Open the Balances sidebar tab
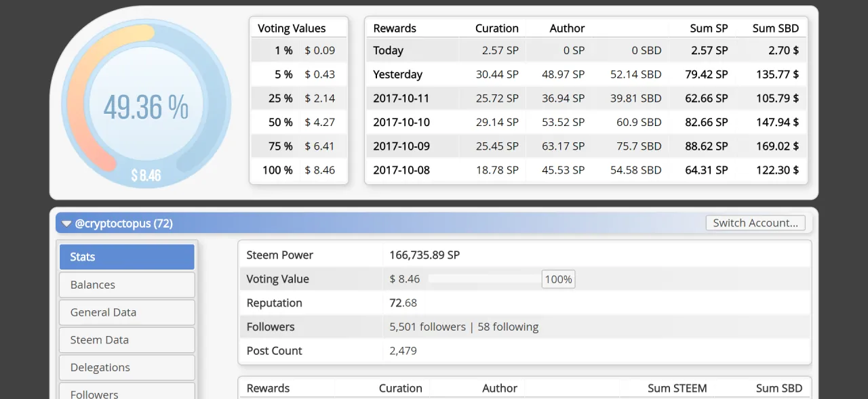This screenshot has height=399, width=868. (127, 285)
